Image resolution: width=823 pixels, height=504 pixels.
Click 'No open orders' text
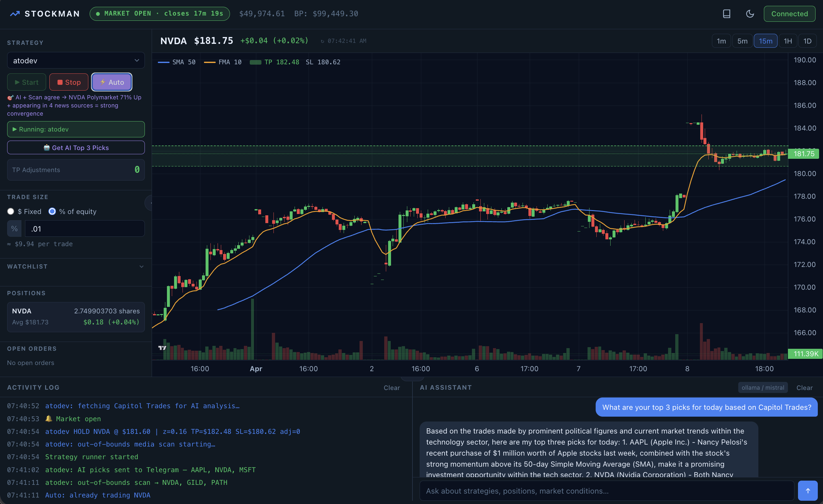click(x=31, y=362)
